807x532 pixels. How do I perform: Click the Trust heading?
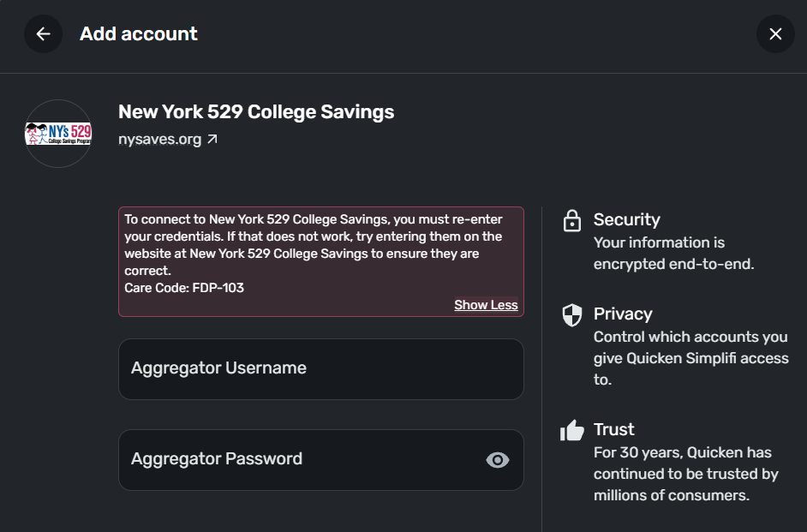[x=614, y=429]
